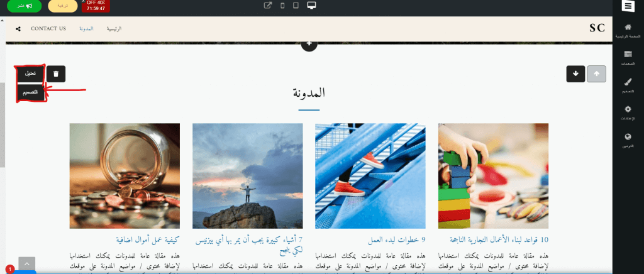The image size is (644, 274).
Task: Click the share icon in site navigation
Action: coord(18,29)
